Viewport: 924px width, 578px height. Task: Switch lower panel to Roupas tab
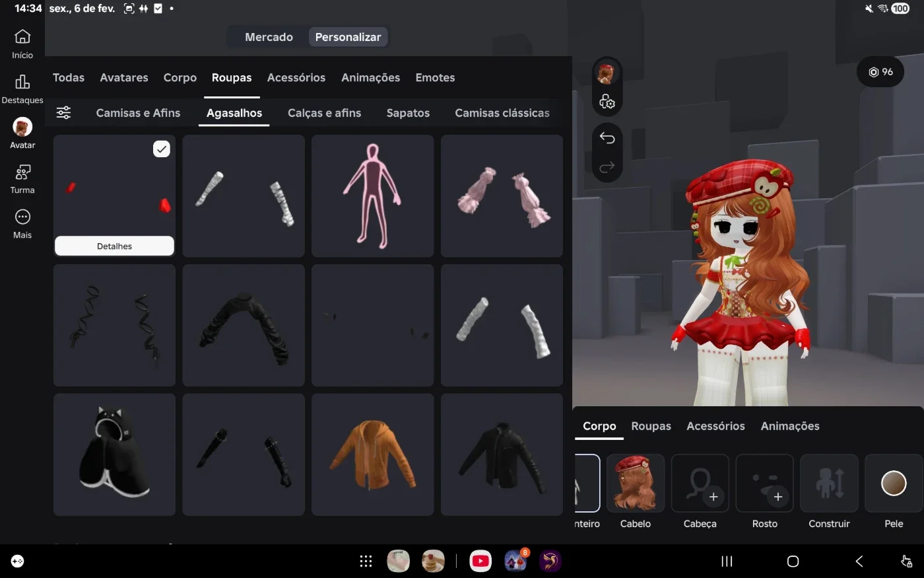click(651, 426)
